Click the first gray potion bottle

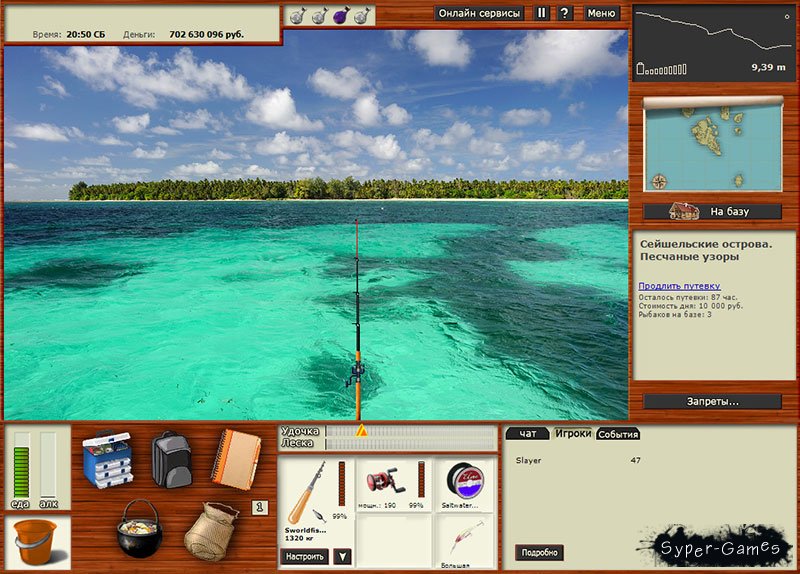[x=298, y=16]
